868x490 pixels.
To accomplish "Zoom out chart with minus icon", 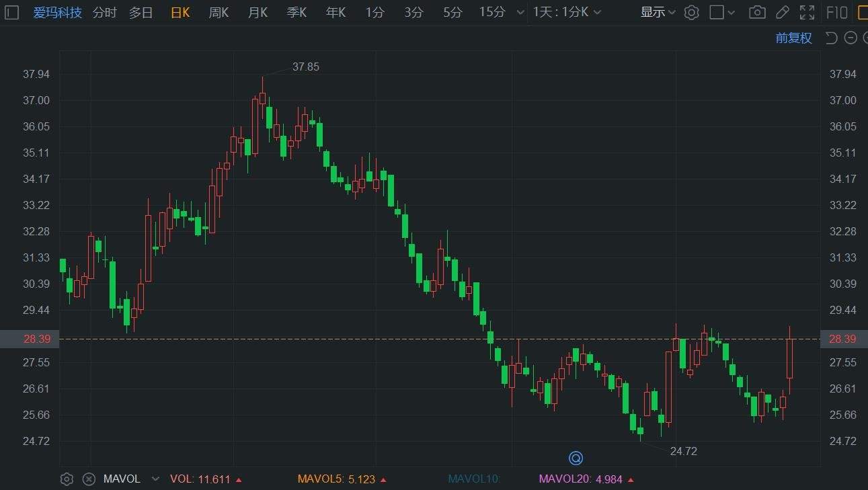I will 851,38.
